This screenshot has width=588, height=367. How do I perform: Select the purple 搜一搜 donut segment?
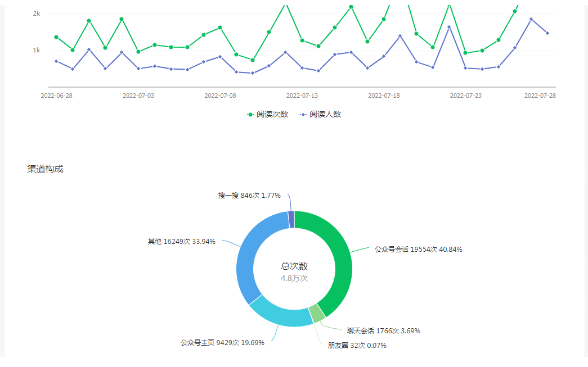click(291, 219)
